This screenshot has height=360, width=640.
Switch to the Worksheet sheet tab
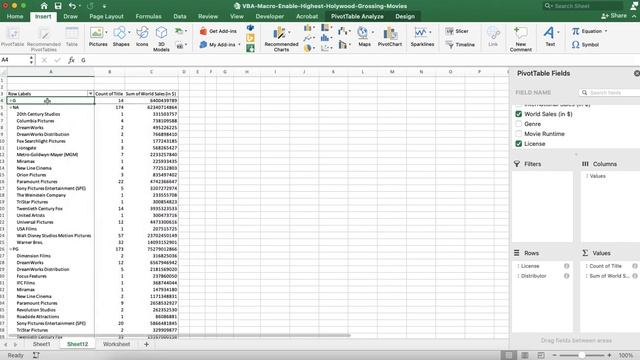tap(116, 344)
